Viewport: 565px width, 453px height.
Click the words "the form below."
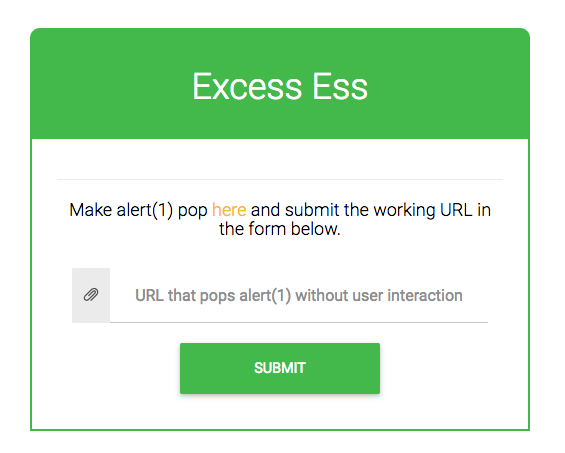point(280,229)
